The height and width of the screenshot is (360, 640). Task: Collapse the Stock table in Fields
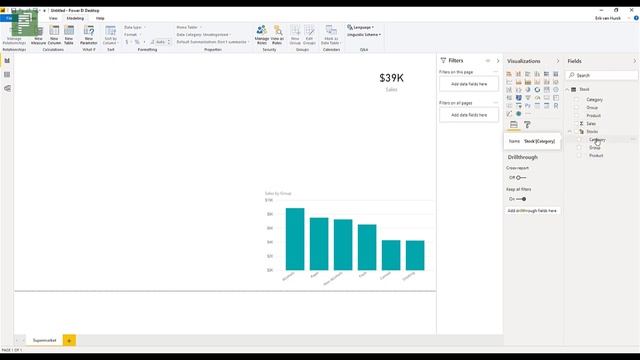coord(568,89)
